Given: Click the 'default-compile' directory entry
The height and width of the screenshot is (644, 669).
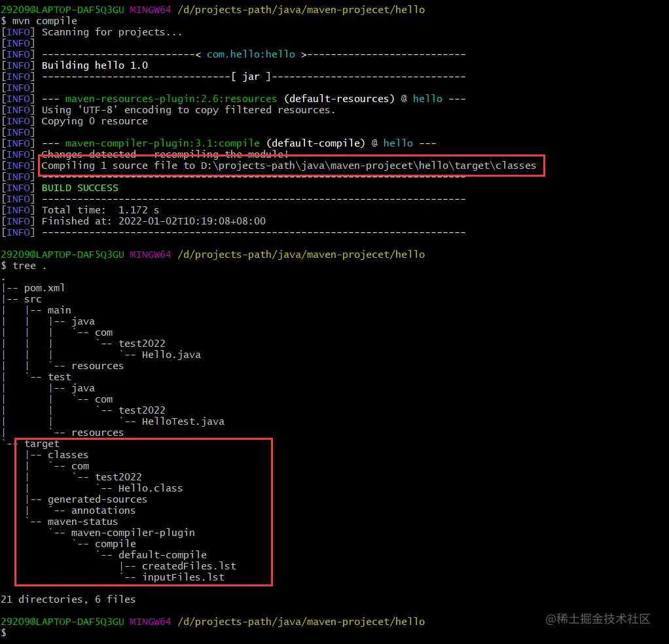Looking at the screenshot, I should pyautogui.click(x=162, y=555).
